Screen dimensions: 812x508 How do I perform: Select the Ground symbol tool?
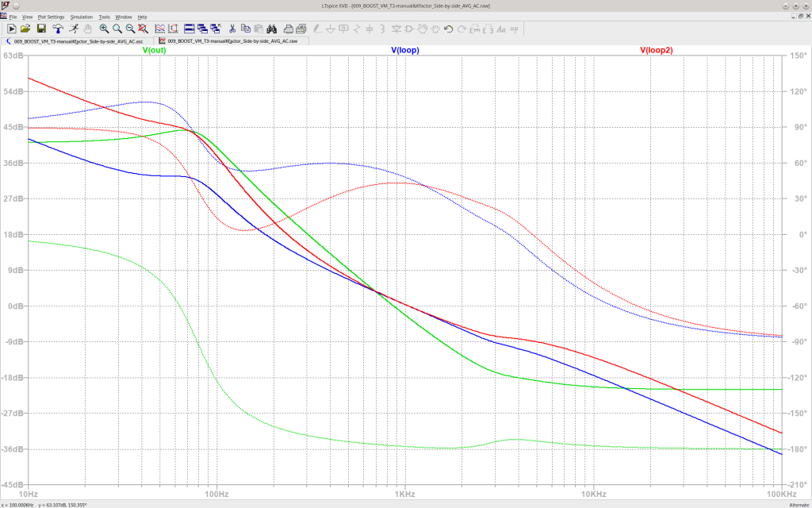pos(331,29)
